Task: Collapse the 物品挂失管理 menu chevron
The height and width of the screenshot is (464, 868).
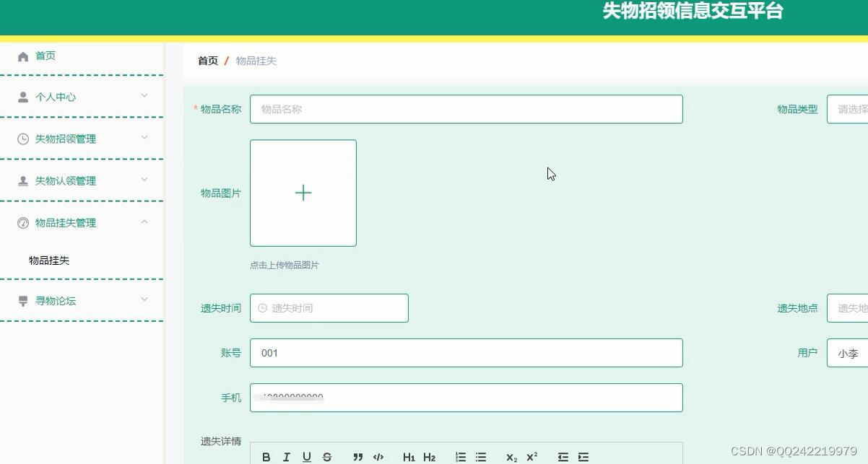Action: (144, 222)
